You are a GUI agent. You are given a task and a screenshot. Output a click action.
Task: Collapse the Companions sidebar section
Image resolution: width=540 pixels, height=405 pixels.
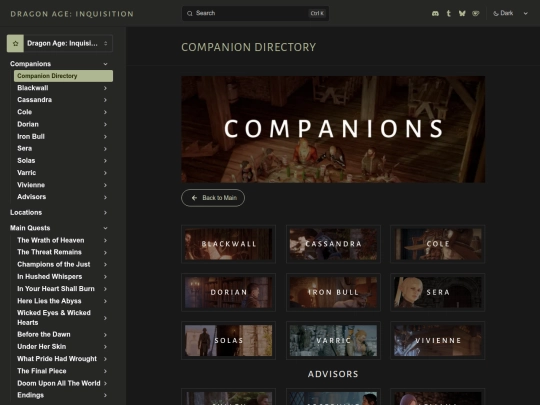[x=105, y=64]
